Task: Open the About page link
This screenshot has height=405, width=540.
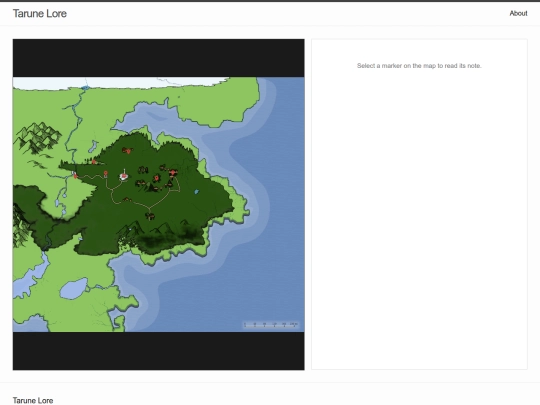Action: point(518,13)
